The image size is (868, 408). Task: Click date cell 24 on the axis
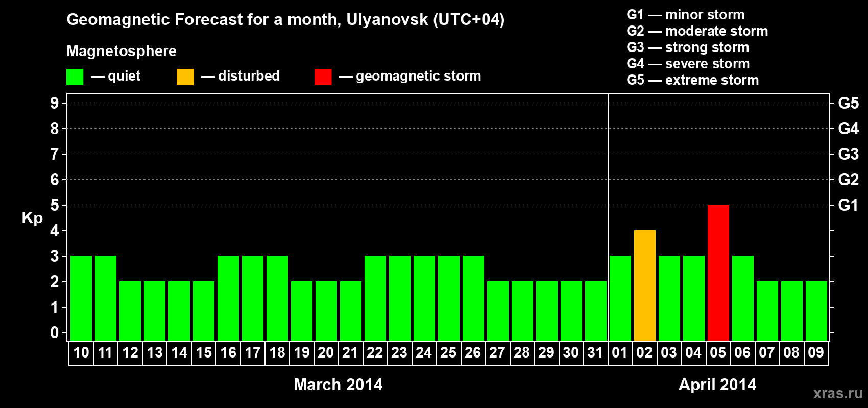(424, 353)
